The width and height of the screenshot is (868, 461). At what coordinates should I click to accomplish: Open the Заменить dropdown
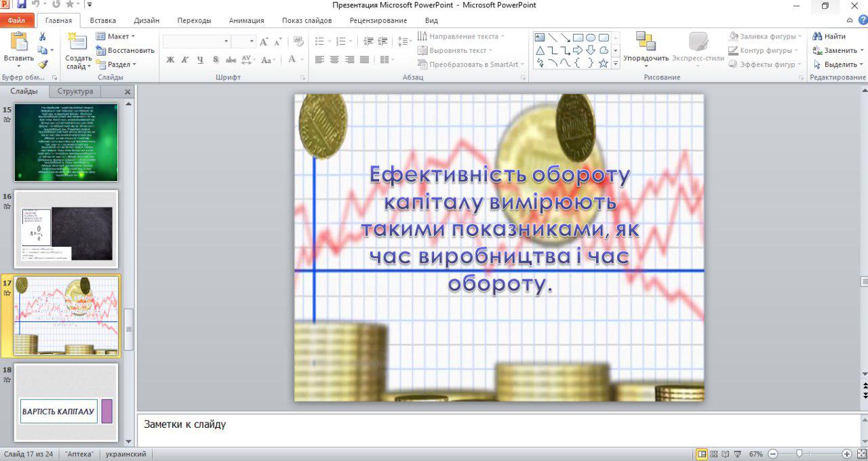coord(861,50)
